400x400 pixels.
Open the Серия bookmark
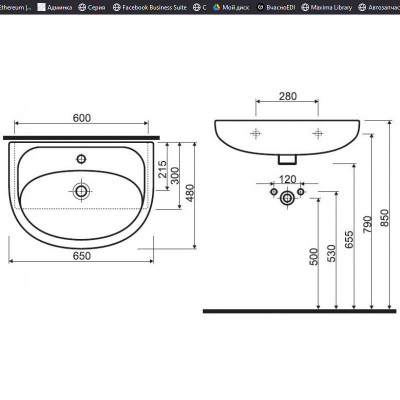click(x=92, y=7)
